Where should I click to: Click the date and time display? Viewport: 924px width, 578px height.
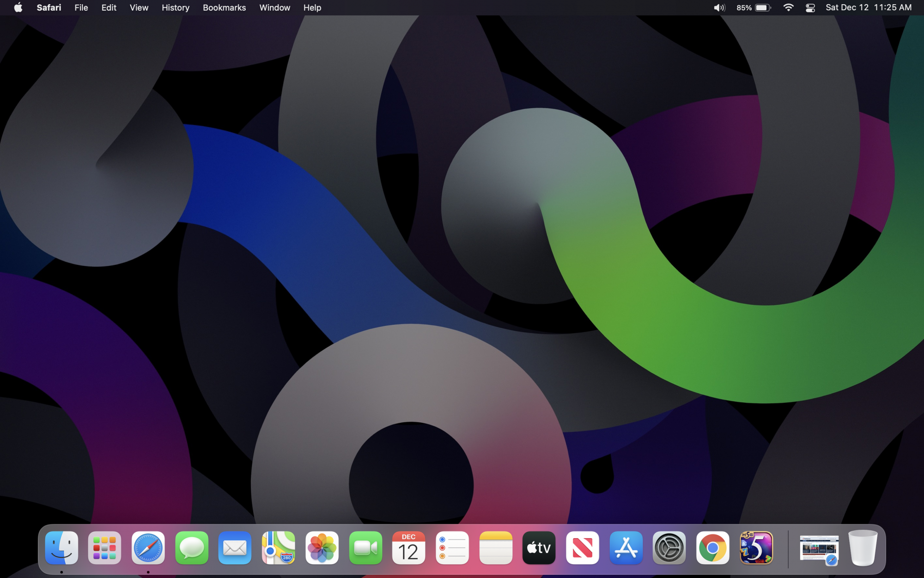point(868,8)
